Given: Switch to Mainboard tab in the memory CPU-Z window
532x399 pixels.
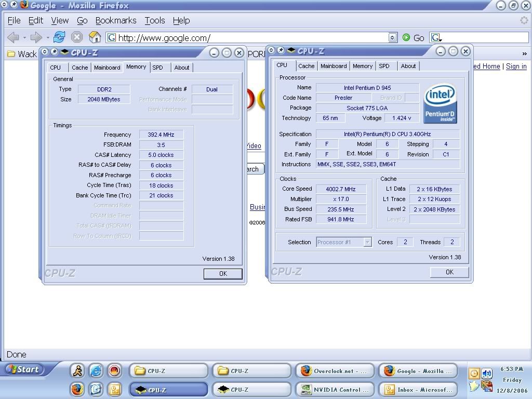Looking at the screenshot, I should (x=107, y=68).
